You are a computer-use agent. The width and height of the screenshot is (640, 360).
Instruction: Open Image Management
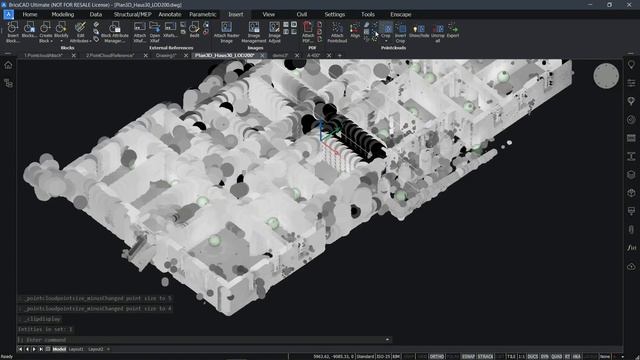pyautogui.click(x=254, y=32)
